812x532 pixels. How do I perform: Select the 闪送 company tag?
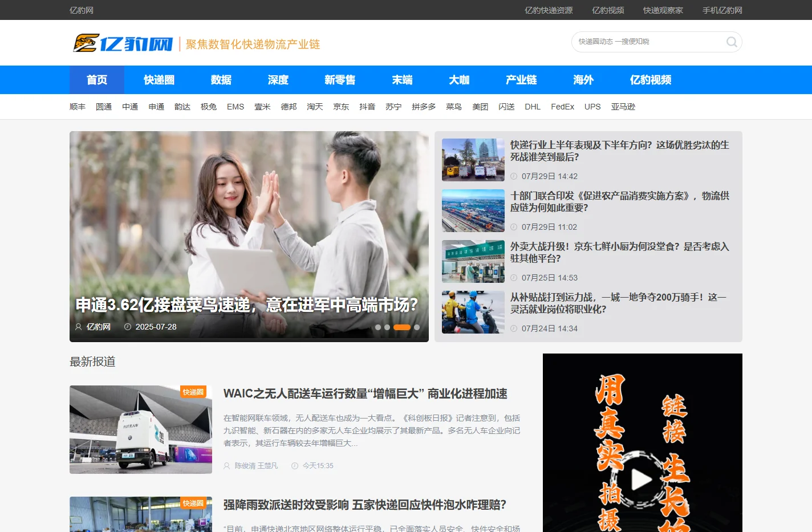point(506,107)
